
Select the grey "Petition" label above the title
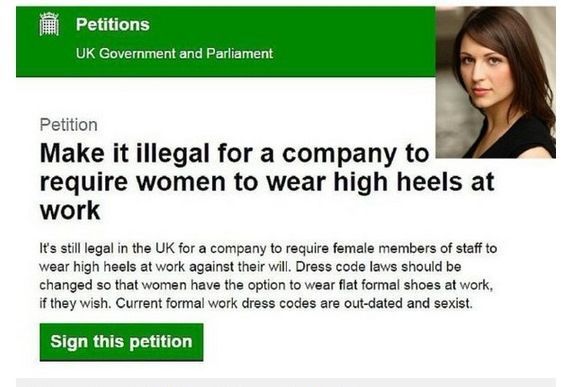[x=68, y=125]
